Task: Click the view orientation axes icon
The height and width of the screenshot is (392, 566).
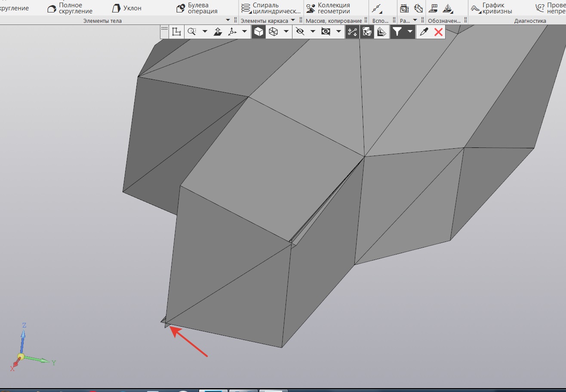Action: [x=232, y=31]
